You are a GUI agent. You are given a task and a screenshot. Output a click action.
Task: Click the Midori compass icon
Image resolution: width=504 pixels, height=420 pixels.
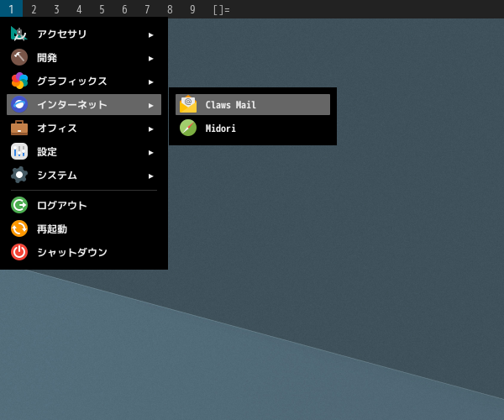coord(188,128)
